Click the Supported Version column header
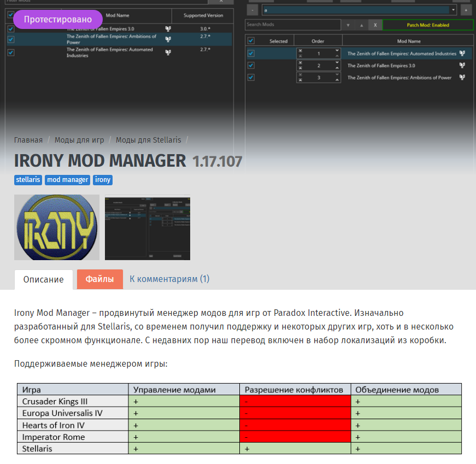 [203, 15]
